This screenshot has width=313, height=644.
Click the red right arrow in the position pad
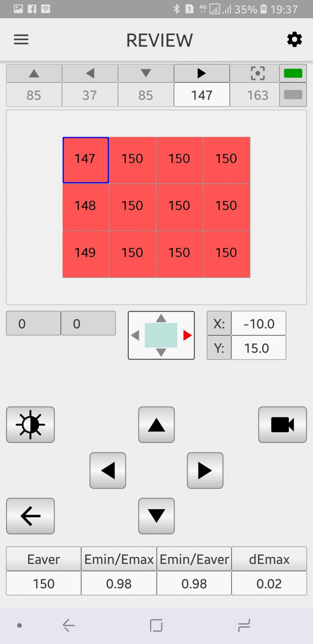coord(188,336)
